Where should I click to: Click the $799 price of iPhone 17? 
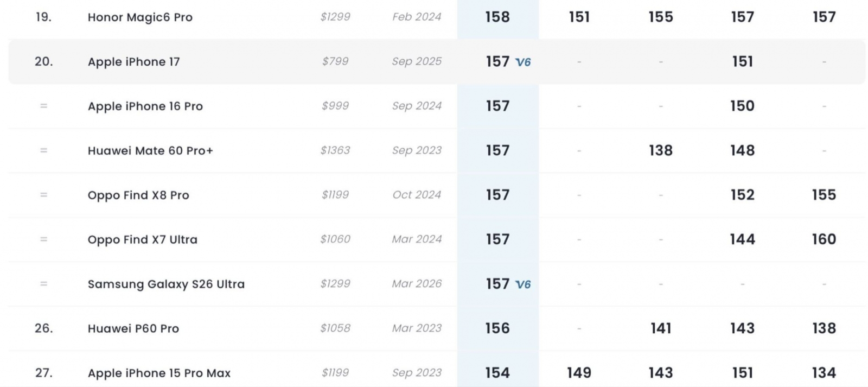click(x=335, y=61)
